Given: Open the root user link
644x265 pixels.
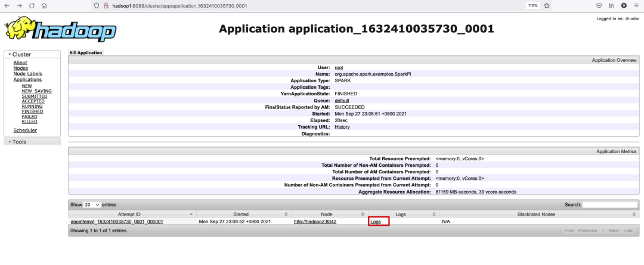Looking at the screenshot, I should [x=339, y=67].
